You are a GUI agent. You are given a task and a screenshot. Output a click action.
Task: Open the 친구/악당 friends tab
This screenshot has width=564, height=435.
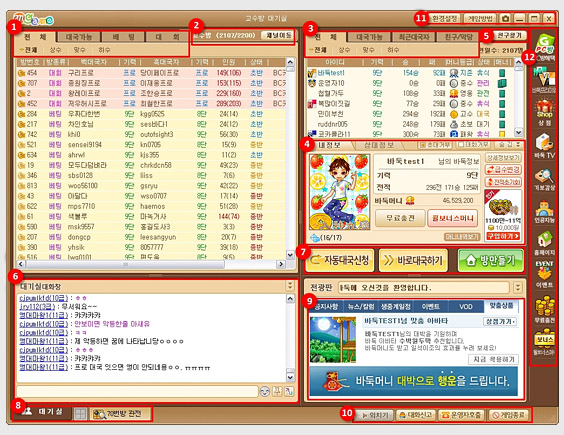click(x=458, y=37)
